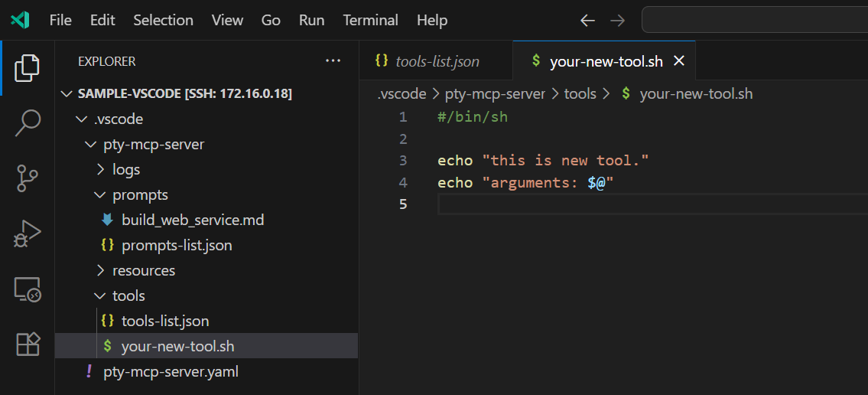Open the View menu
Viewport: 868px width, 395px height.
227,21
